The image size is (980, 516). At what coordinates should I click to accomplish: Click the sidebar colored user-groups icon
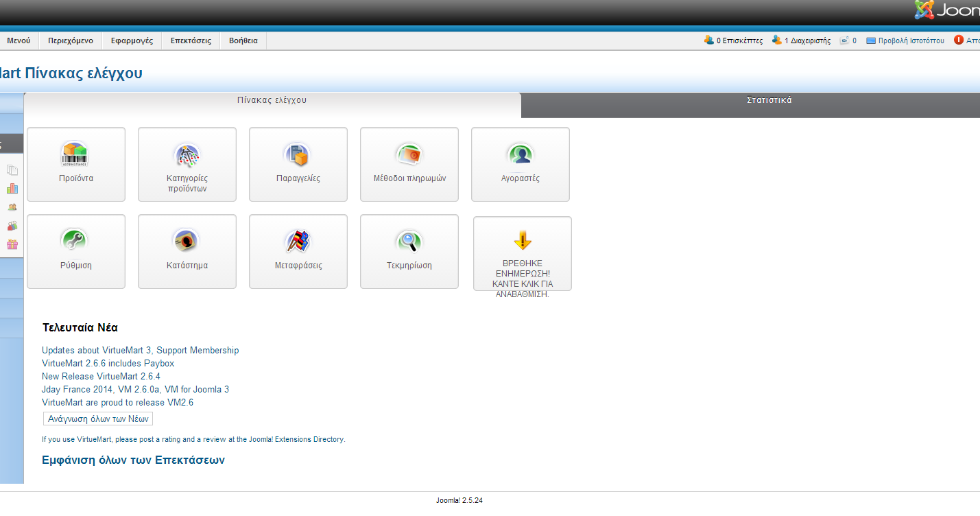tap(12, 226)
